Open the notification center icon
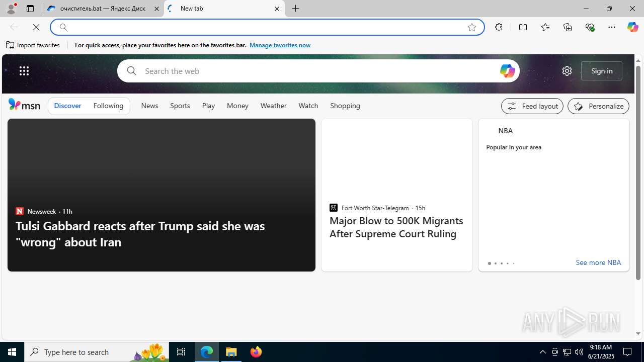This screenshot has height=362, width=644. point(628,352)
